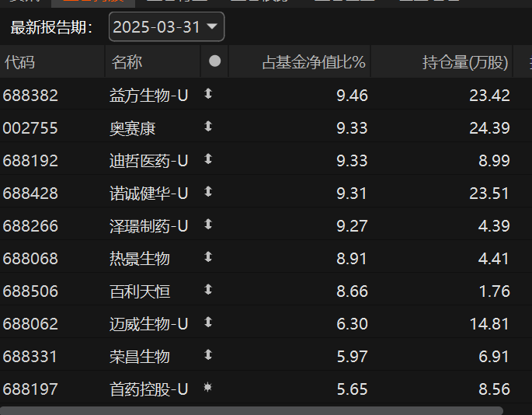
Task: Sort by 占基金净值比% column header
Action: coord(314,62)
